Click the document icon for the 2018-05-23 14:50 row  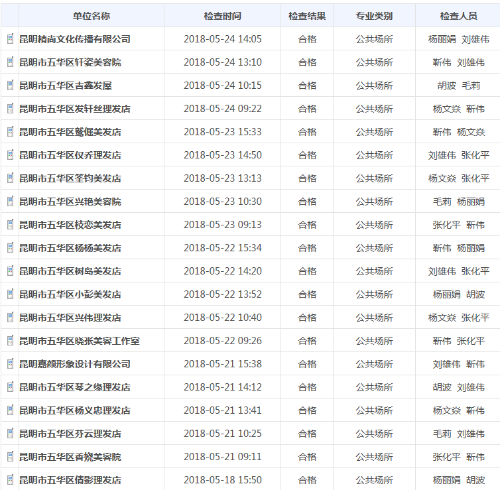click(10, 155)
